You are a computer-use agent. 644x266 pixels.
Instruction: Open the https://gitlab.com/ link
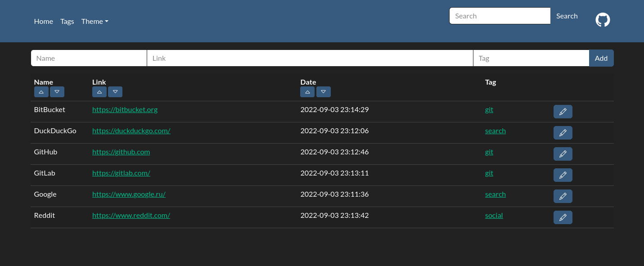pyautogui.click(x=121, y=173)
